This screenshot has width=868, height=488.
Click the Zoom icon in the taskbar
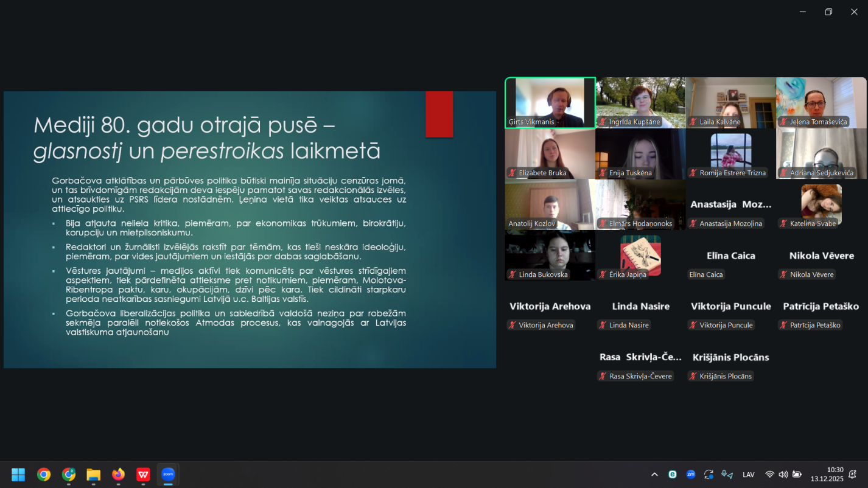tap(168, 475)
